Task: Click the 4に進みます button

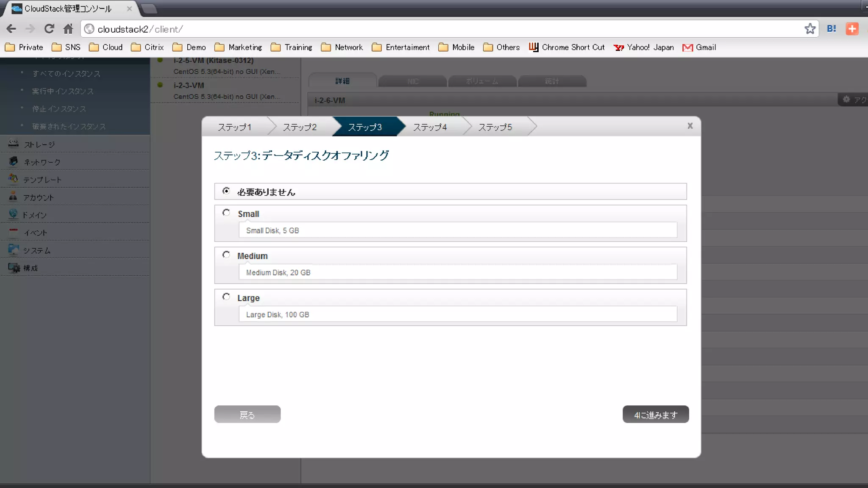Action: tap(656, 415)
